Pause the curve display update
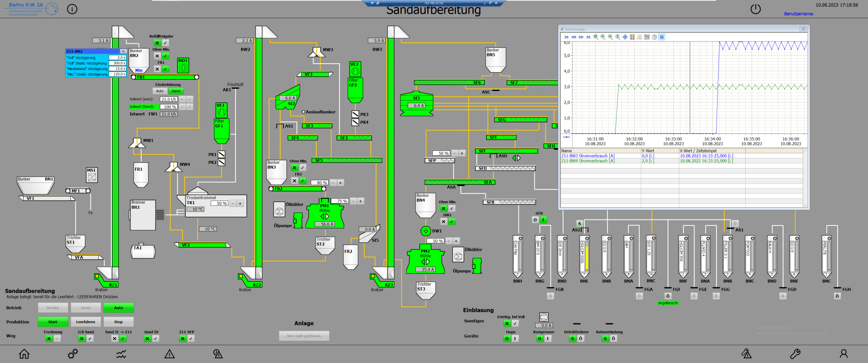Viewport: 868px width, 363px height. tap(662, 37)
